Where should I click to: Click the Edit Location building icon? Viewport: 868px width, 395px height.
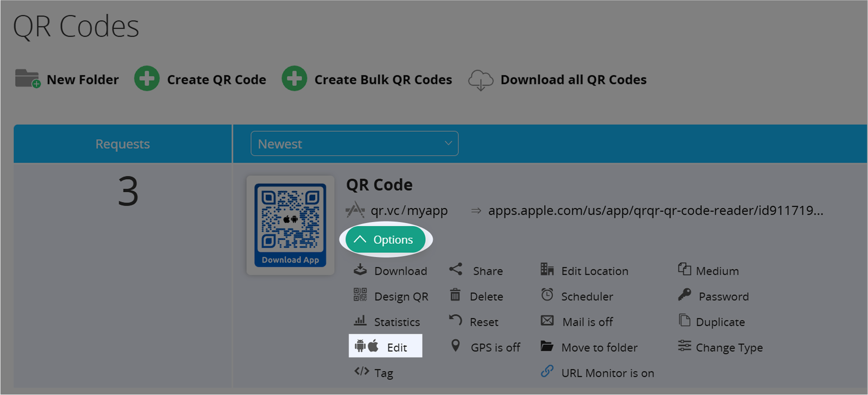(x=547, y=269)
